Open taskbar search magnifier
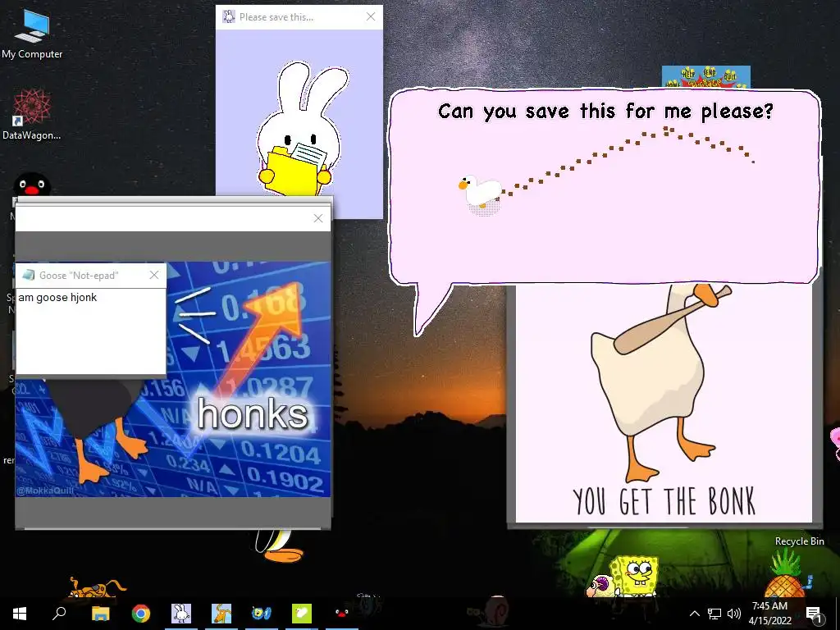 click(x=59, y=614)
